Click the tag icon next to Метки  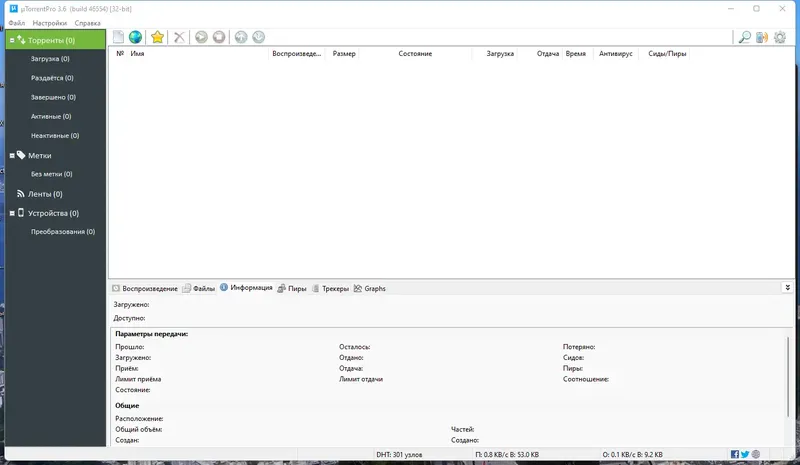21,155
